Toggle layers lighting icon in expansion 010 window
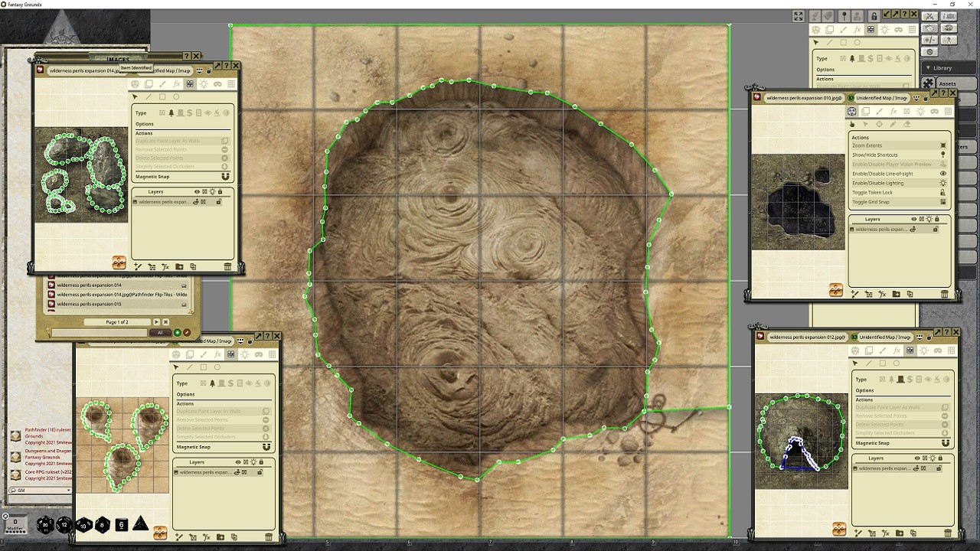The height and width of the screenshot is (551, 980). click(x=929, y=220)
